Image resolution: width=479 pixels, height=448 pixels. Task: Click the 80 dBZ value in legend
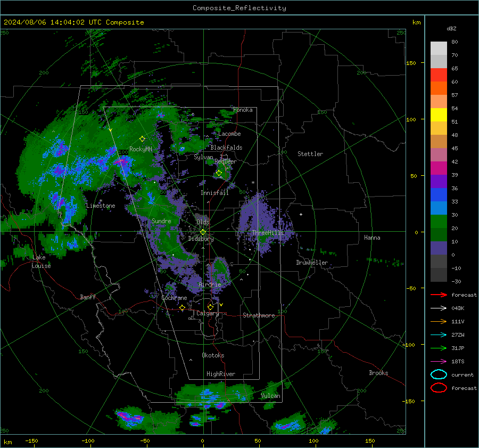[455, 42]
